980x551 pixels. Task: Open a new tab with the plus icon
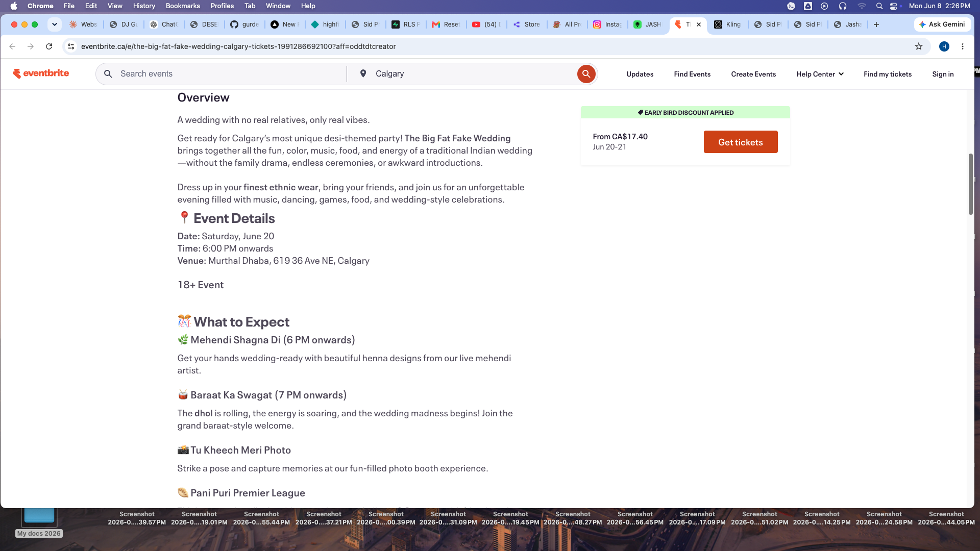876,24
